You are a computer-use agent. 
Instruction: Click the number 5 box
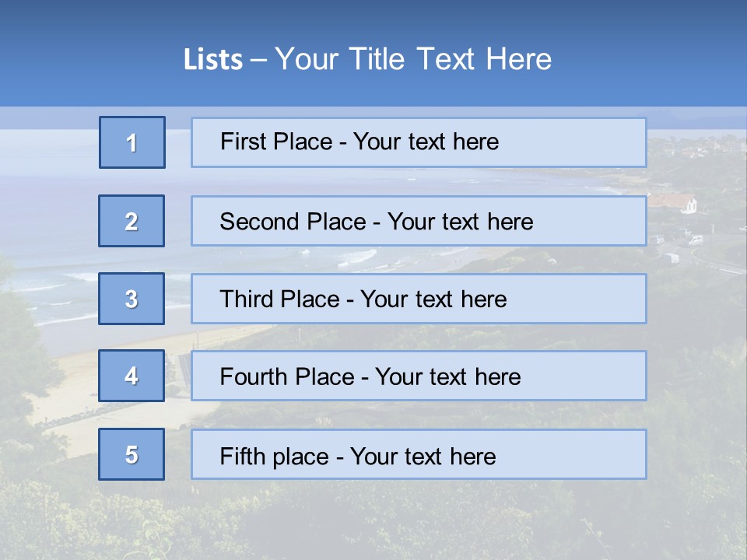tap(132, 454)
